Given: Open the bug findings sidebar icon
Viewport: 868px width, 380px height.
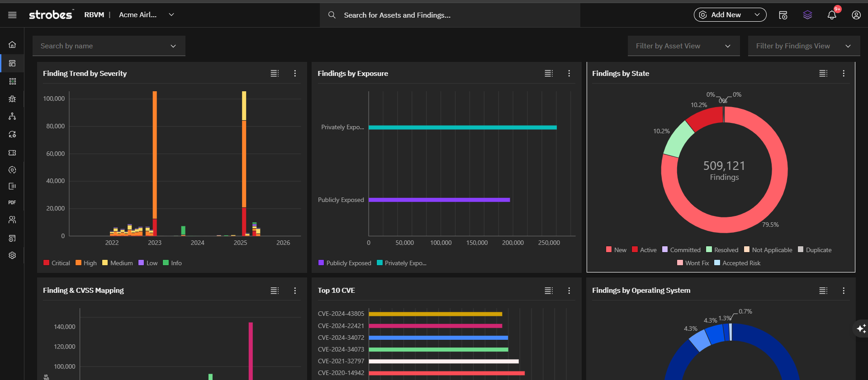Looking at the screenshot, I should (x=12, y=99).
